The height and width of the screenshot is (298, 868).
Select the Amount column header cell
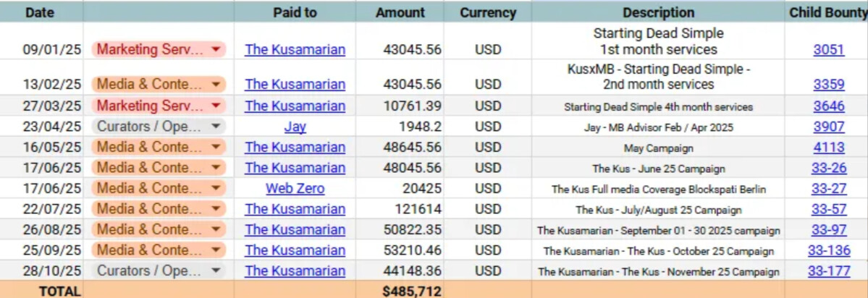pos(399,12)
